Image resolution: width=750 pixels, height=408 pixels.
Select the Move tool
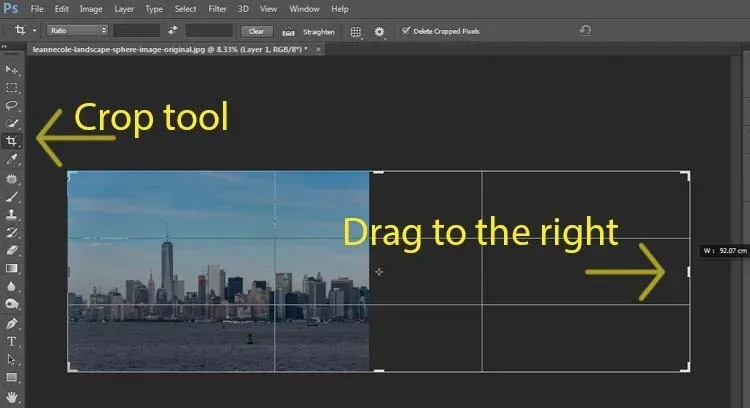coord(12,69)
